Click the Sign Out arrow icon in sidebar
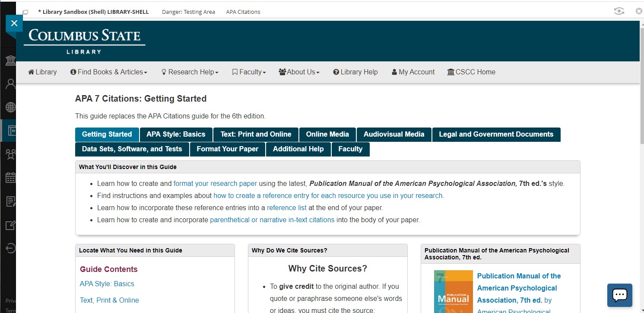Screen dimensions: 644x313 [x=10, y=248]
